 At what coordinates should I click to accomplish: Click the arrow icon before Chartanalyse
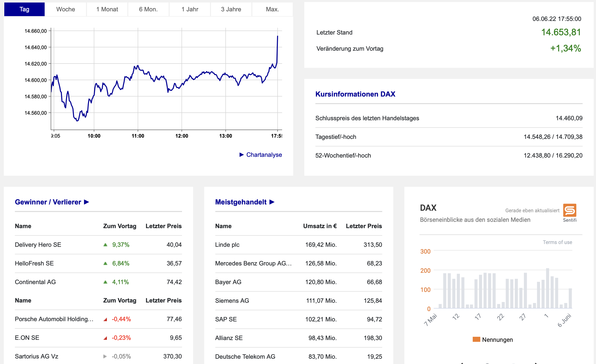(x=242, y=155)
